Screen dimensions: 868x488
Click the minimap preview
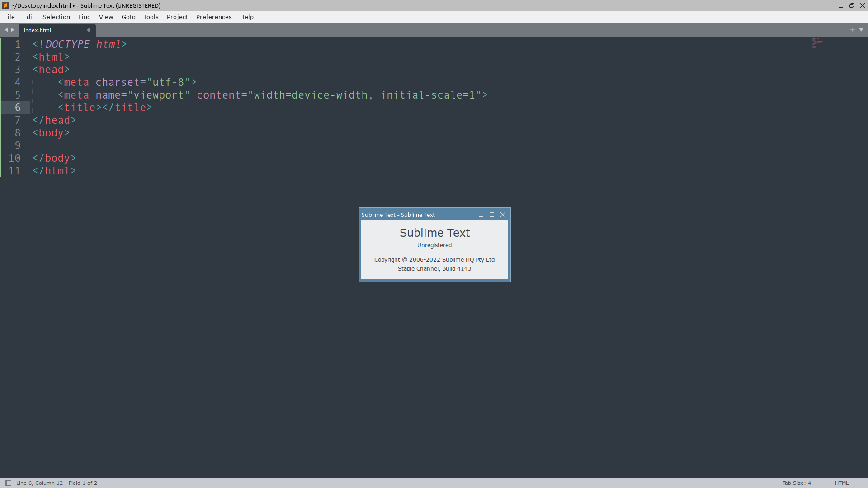828,43
